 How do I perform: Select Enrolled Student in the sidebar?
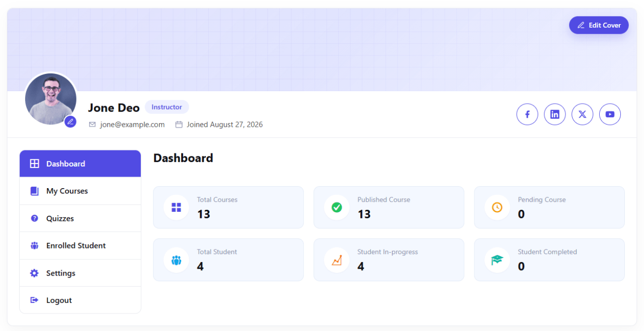80,245
